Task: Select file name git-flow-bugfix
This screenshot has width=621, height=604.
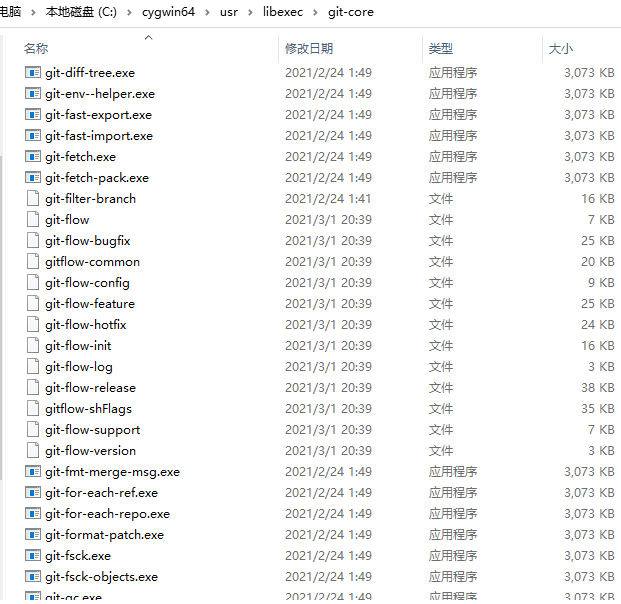Action: click(x=88, y=241)
